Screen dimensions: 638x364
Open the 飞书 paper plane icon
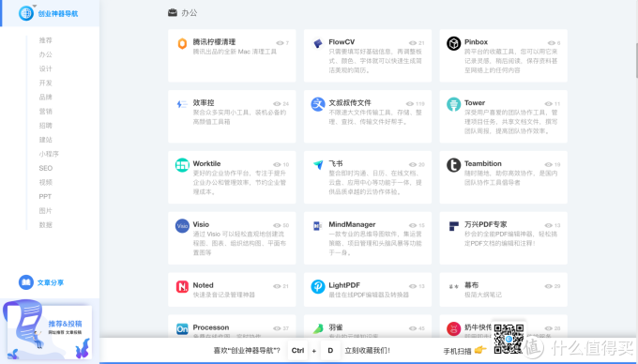click(318, 165)
